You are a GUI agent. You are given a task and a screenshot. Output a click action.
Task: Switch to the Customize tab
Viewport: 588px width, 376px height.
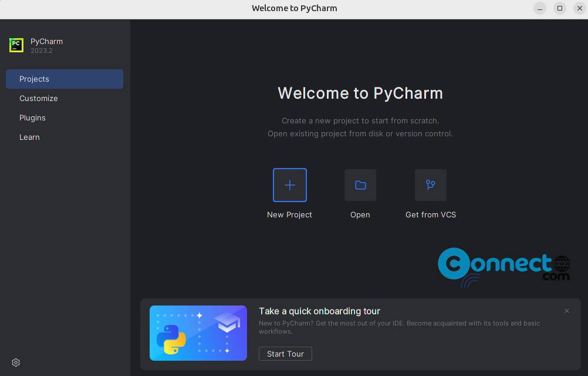[65, 98]
